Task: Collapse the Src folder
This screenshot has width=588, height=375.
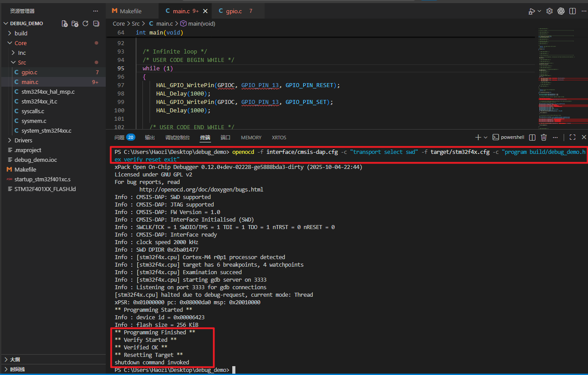Action: point(22,62)
